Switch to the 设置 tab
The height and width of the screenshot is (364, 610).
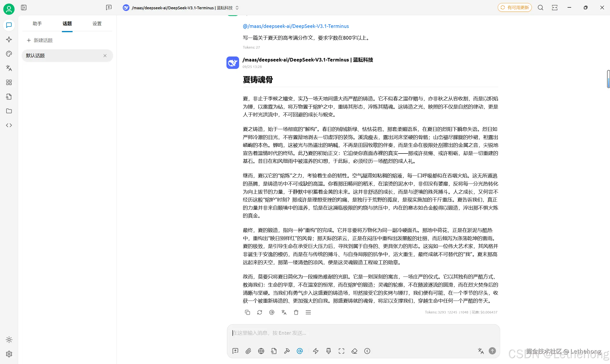coord(97,24)
